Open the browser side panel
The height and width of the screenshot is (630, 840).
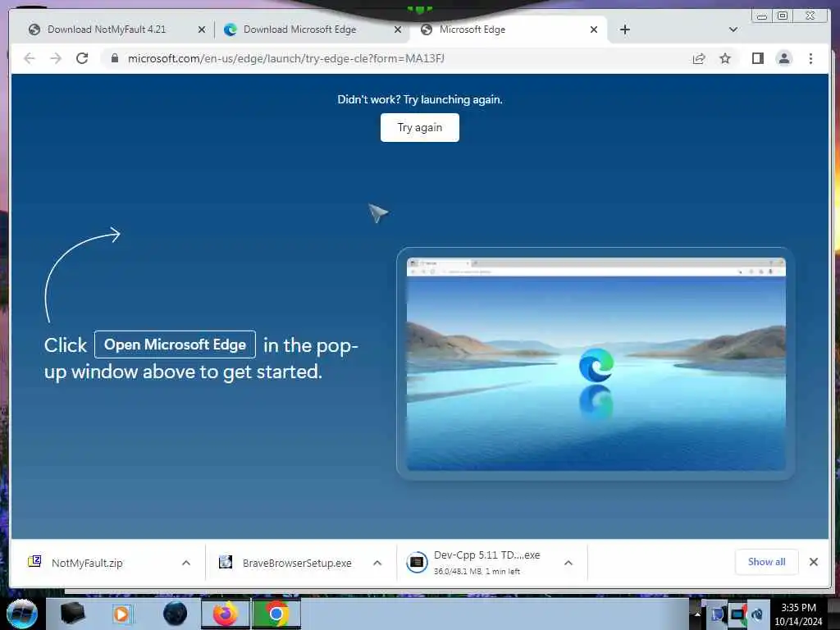point(757,58)
